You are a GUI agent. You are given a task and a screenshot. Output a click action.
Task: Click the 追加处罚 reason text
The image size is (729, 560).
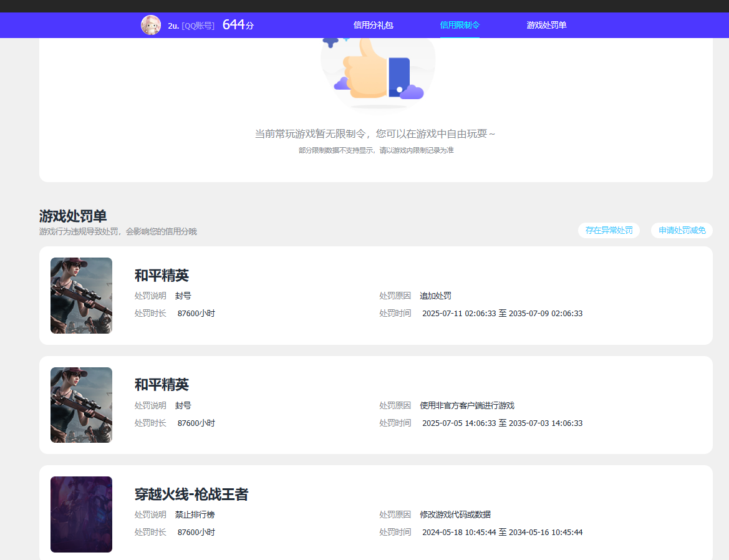click(436, 296)
